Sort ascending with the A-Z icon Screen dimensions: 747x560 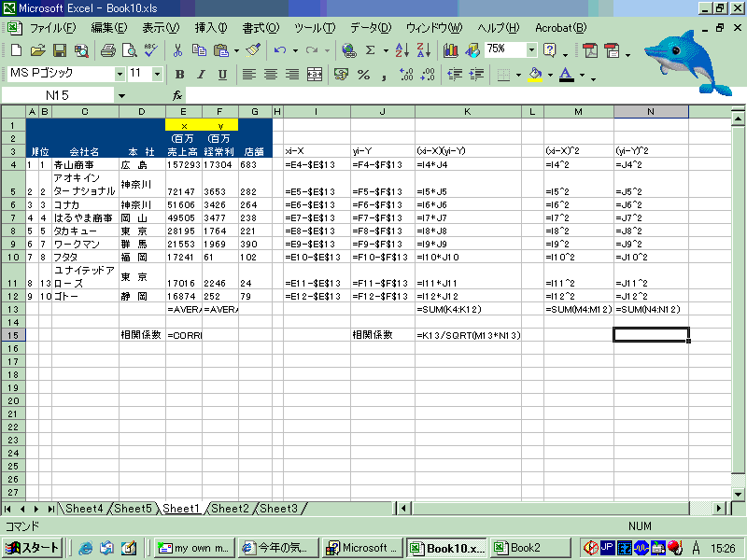tap(402, 49)
